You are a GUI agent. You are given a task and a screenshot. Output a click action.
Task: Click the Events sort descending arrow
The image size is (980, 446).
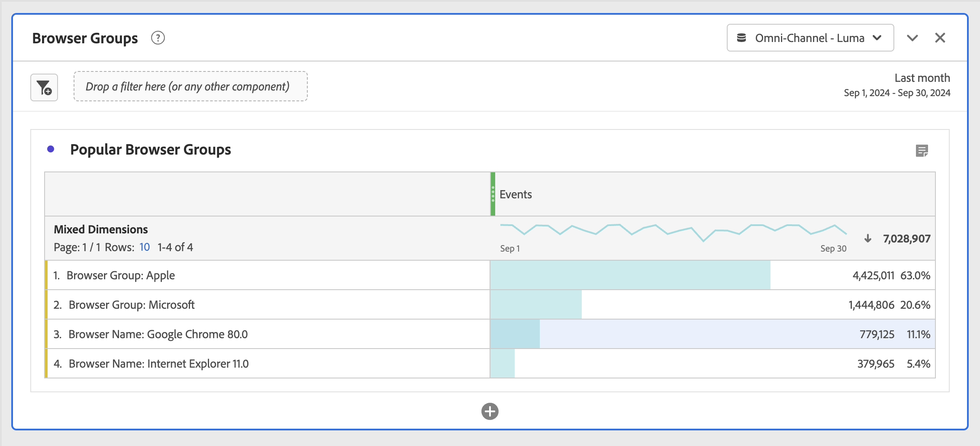click(x=868, y=239)
